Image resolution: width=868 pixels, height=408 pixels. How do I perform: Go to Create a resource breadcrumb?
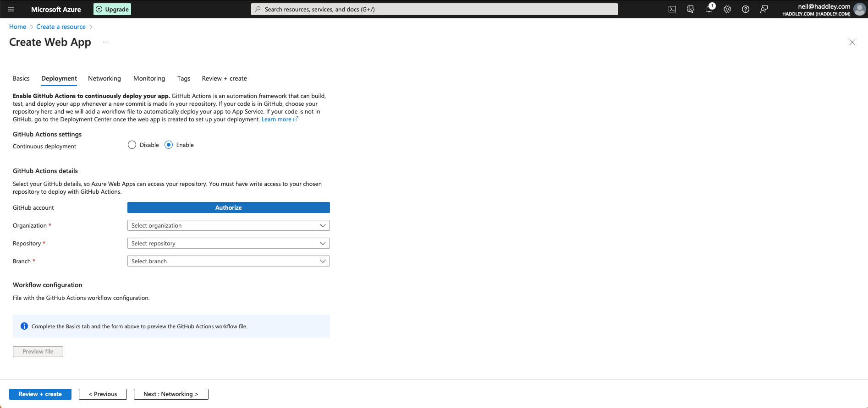point(61,27)
